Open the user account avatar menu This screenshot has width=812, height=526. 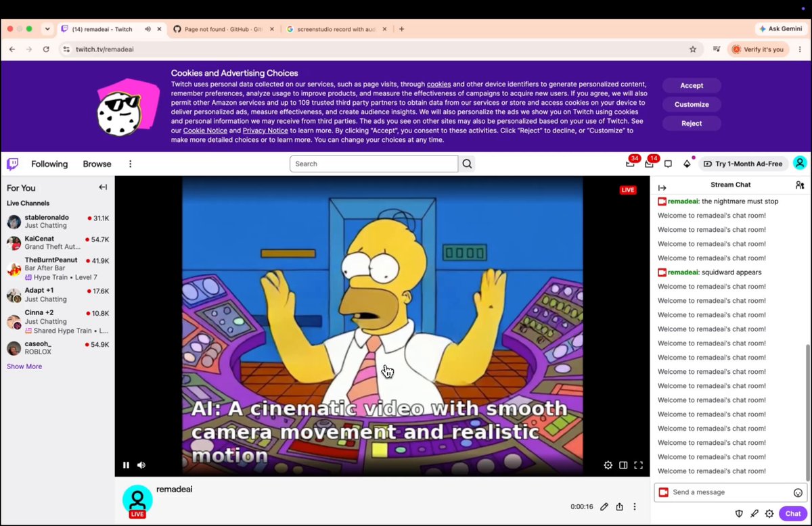(800, 164)
